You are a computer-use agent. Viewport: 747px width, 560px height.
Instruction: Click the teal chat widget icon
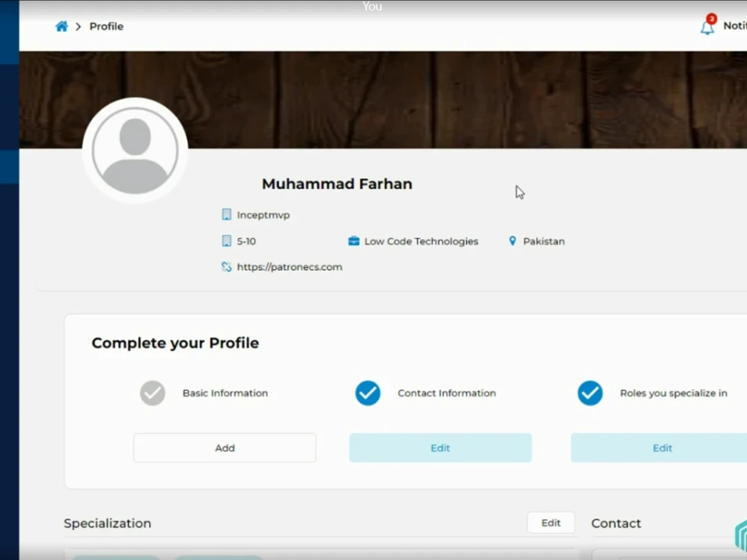click(x=741, y=535)
